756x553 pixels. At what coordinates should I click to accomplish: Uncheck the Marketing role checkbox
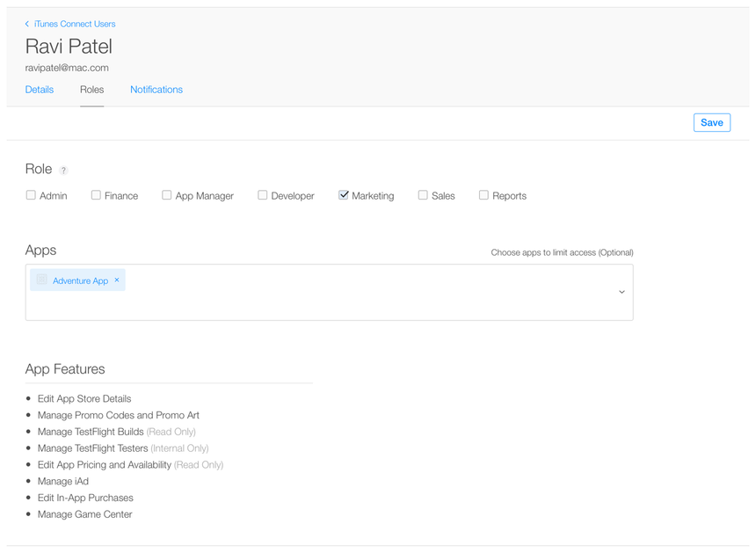(x=344, y=195)
